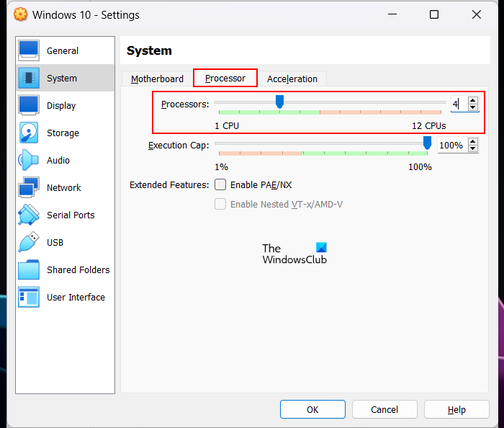Image resolution: width=504 pixels, height=428 pixels.
Task: Open Storage disk icon in sidebar
Action: coord(29,133)
